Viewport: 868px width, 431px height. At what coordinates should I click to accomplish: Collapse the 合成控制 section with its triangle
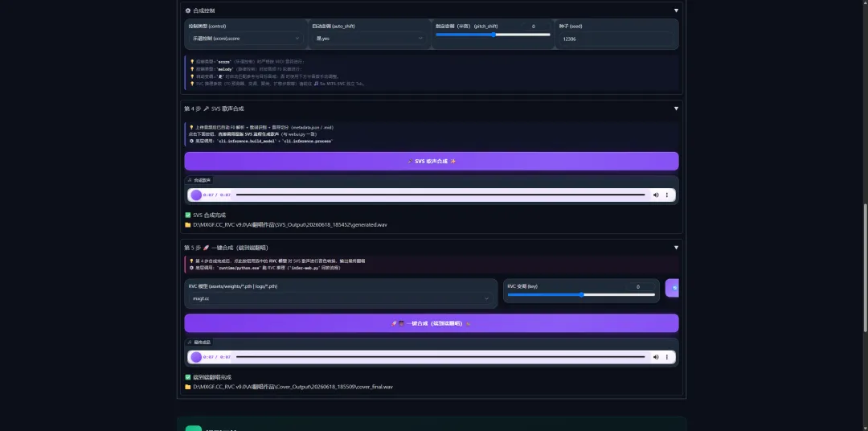pos(676,10)
